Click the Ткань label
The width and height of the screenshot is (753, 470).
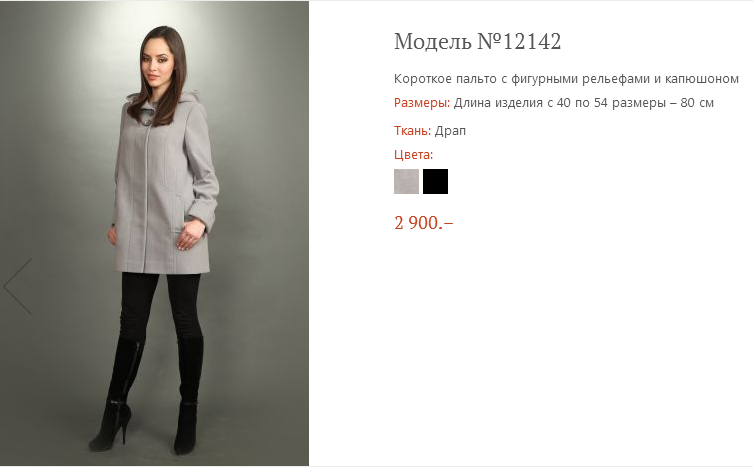413,131
